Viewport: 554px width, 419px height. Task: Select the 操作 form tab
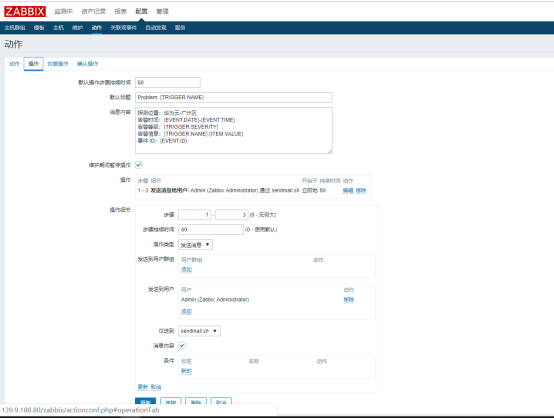pos(34,64)
